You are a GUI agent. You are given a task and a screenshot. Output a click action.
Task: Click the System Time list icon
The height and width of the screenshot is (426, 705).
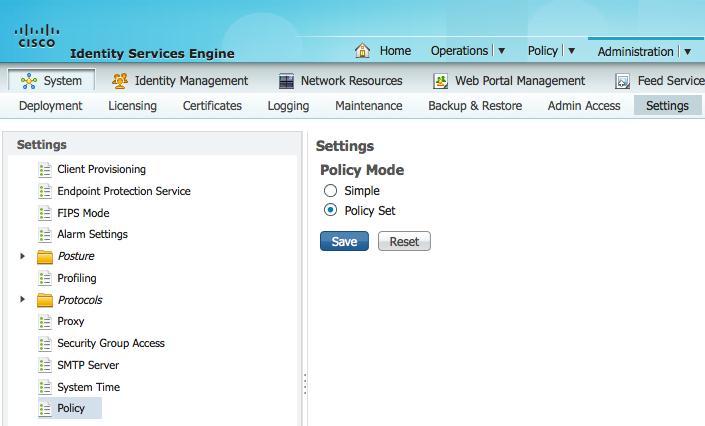45,387
